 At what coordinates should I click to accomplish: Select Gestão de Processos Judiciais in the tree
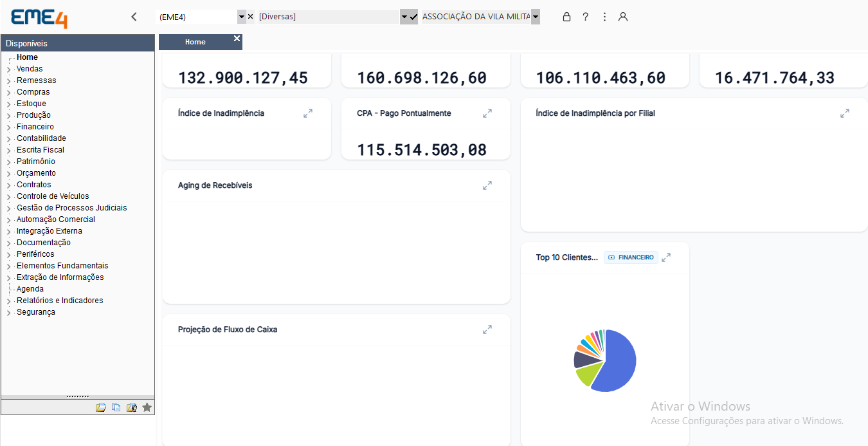(x=72, y=208)
